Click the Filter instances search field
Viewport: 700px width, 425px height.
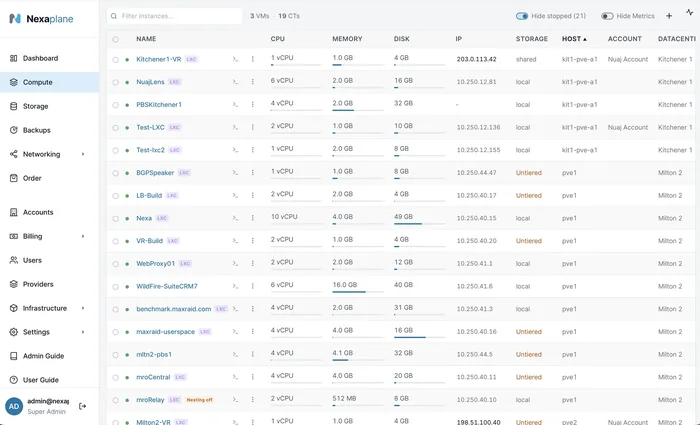coord(175,16)
